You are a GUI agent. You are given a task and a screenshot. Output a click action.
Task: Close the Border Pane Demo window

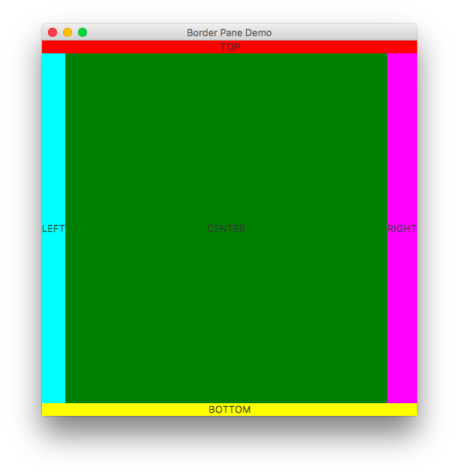click(52, 32)
